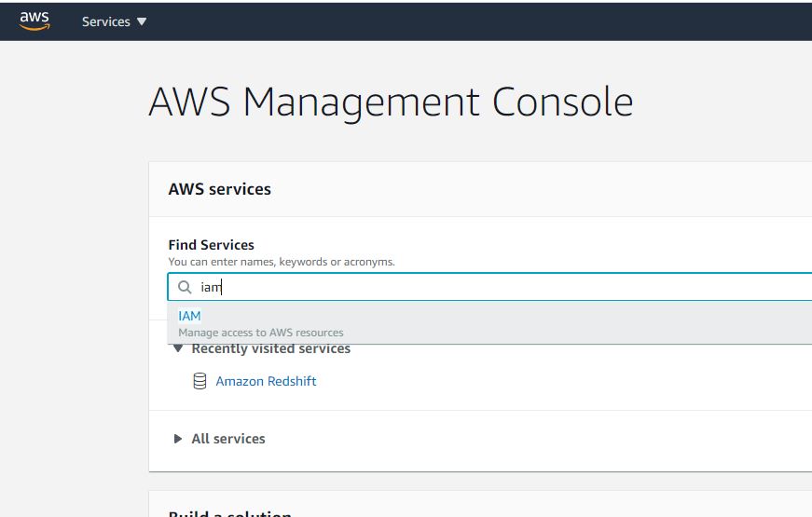This screenshot has width=812, height=517.
Task: Click the AWS services heading
Action: [x=220, y=189]
